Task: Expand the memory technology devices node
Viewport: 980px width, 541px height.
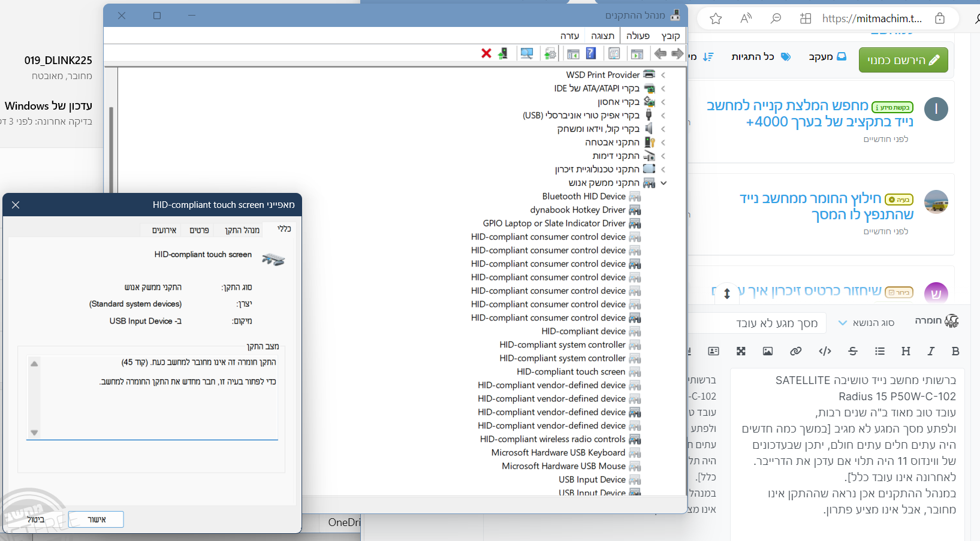Action: (663, 170)
